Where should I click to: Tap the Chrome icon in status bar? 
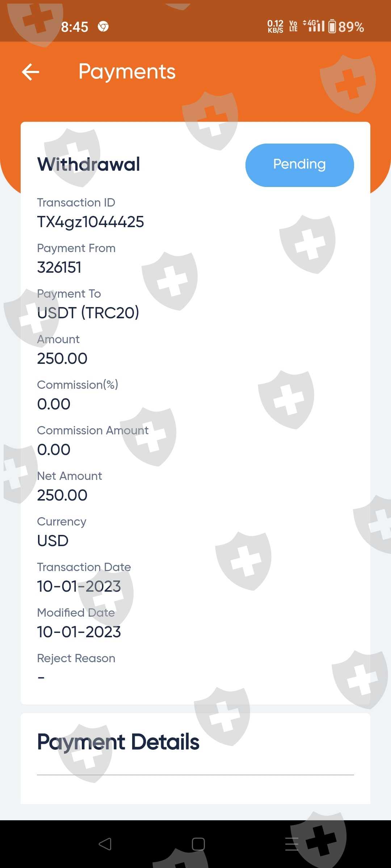[x=103, y=27]
